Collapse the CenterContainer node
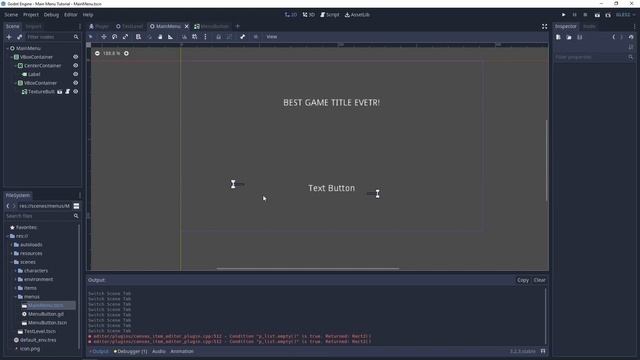The image size is (640, 360). click(x=16, y=66)
